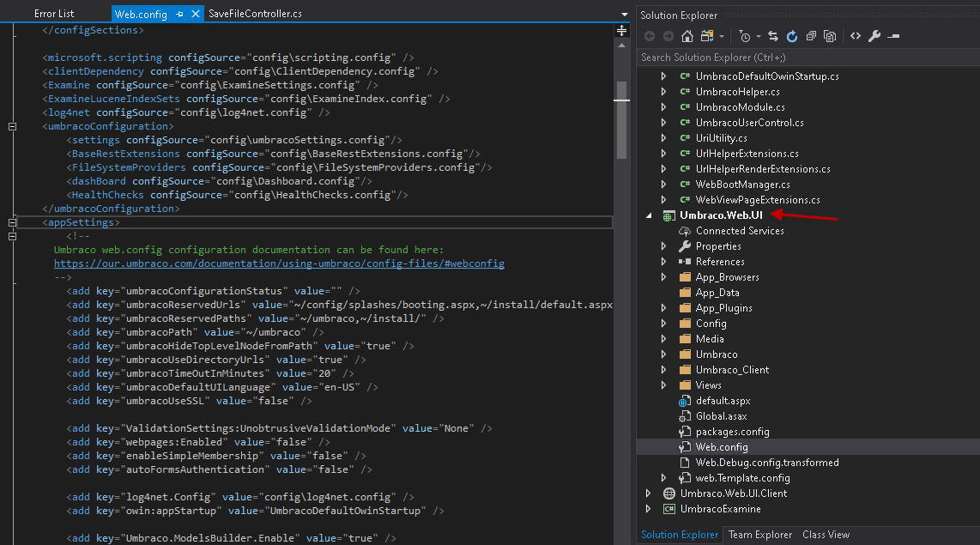Select the App_Data folder

click(x=717, y=293)
